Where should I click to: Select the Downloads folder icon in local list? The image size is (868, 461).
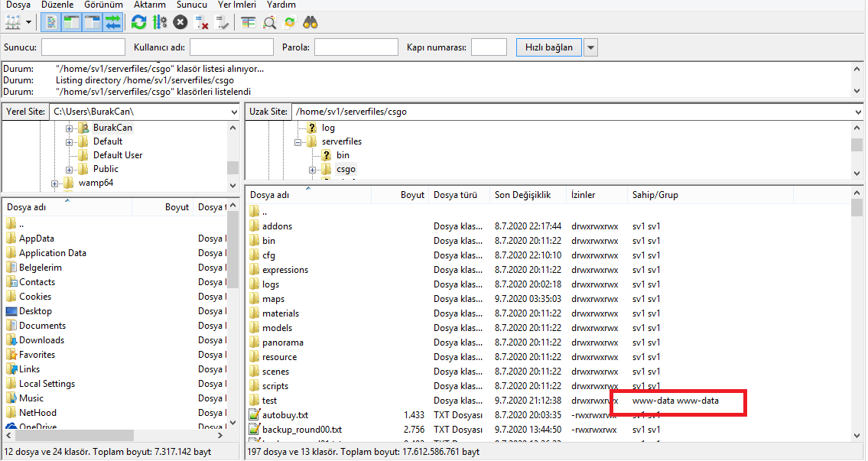(x=11, y=340)
